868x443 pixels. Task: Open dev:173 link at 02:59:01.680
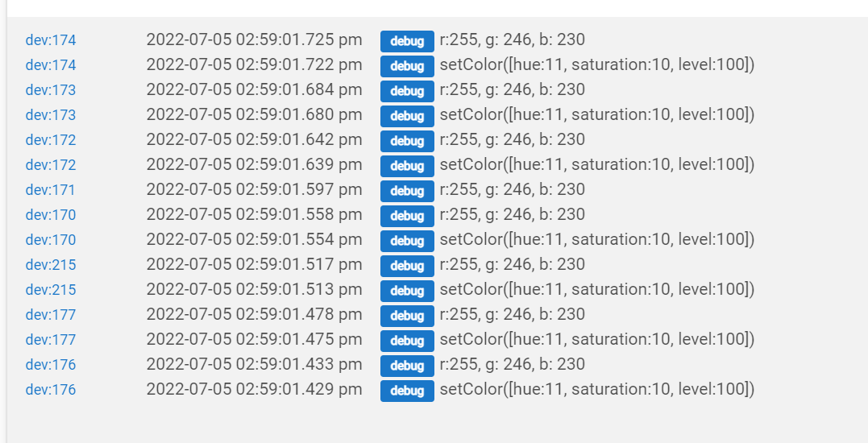(51, 115)
